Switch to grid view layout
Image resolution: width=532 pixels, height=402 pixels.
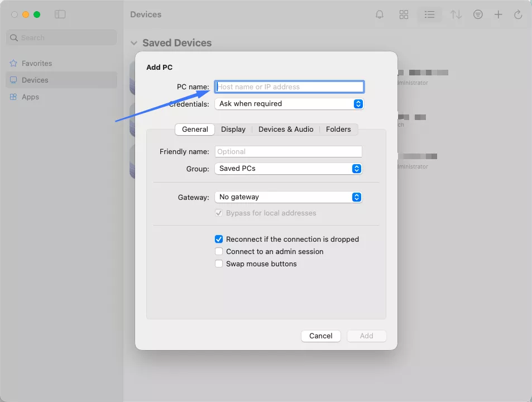[404, 15]
